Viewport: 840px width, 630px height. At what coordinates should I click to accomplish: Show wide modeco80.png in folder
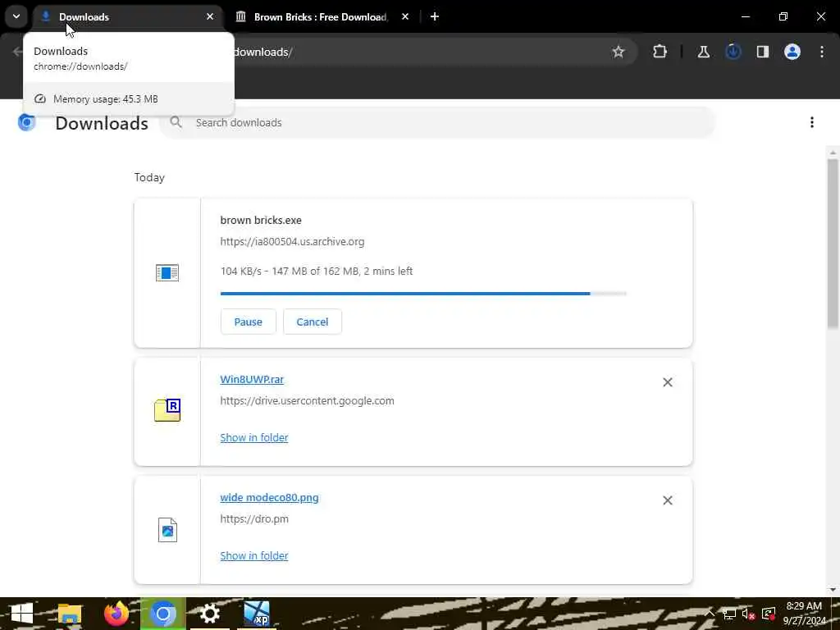point(254,555)
